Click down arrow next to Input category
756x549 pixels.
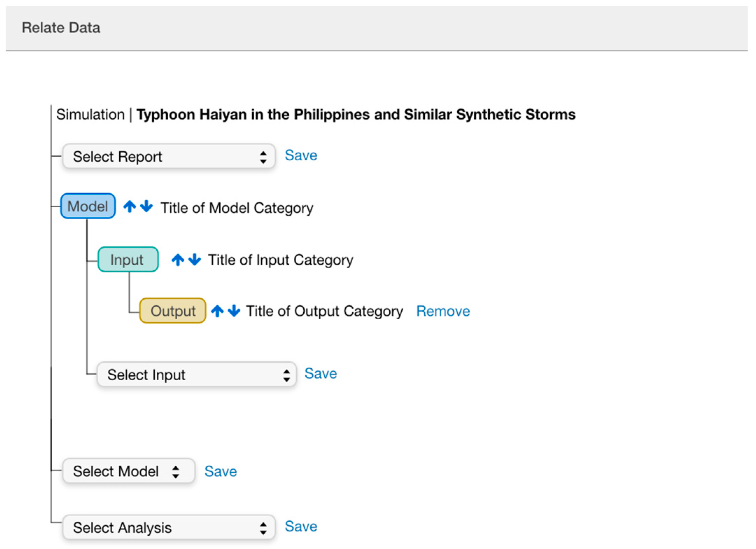click(x=195, y=260)
